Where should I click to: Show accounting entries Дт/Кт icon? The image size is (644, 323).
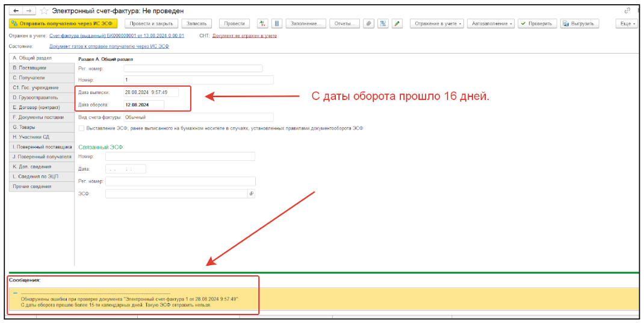click(x=262, y=24)
